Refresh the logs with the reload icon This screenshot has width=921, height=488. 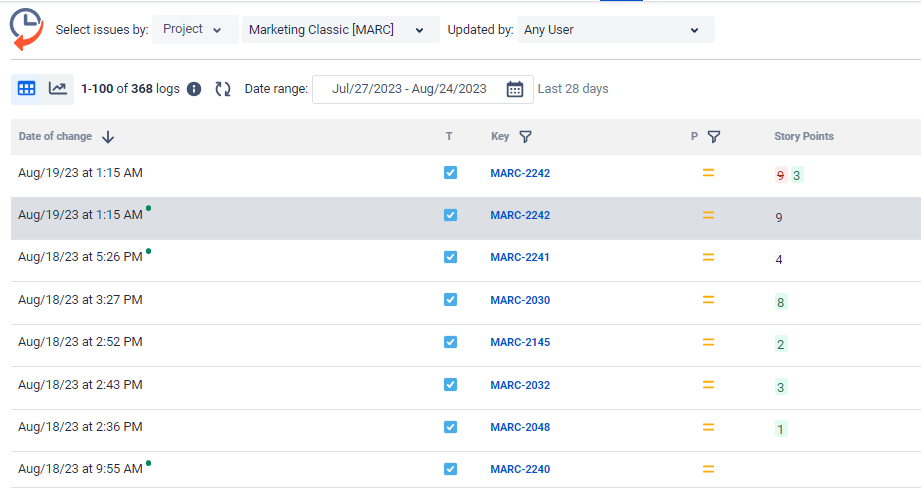coord(223,89)
